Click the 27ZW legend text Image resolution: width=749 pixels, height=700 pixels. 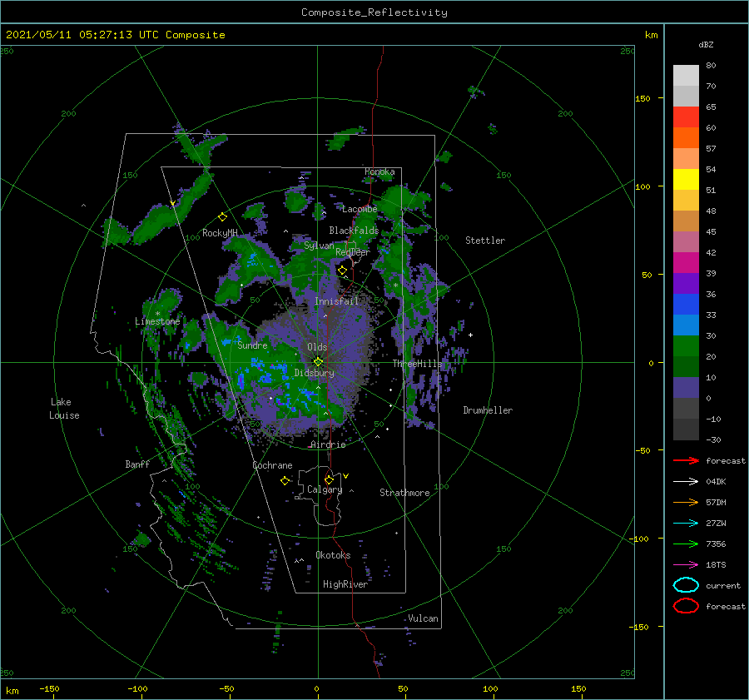(716, 524)
